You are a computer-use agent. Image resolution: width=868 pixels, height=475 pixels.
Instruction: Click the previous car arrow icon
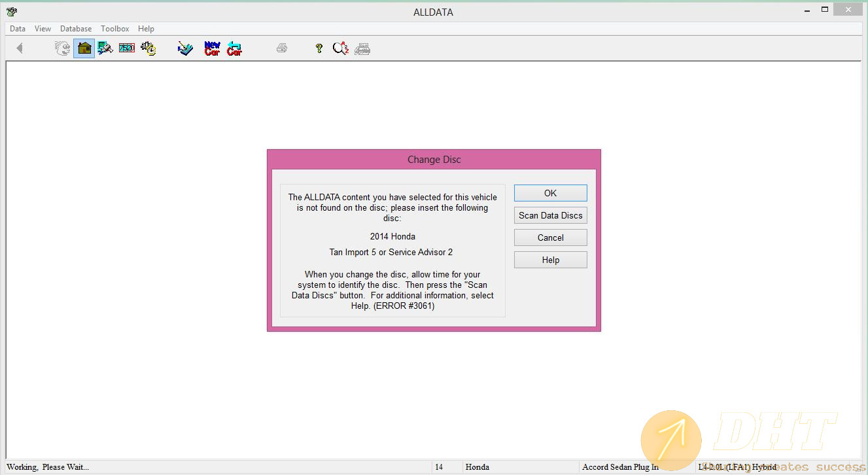(x=234, y=48)
